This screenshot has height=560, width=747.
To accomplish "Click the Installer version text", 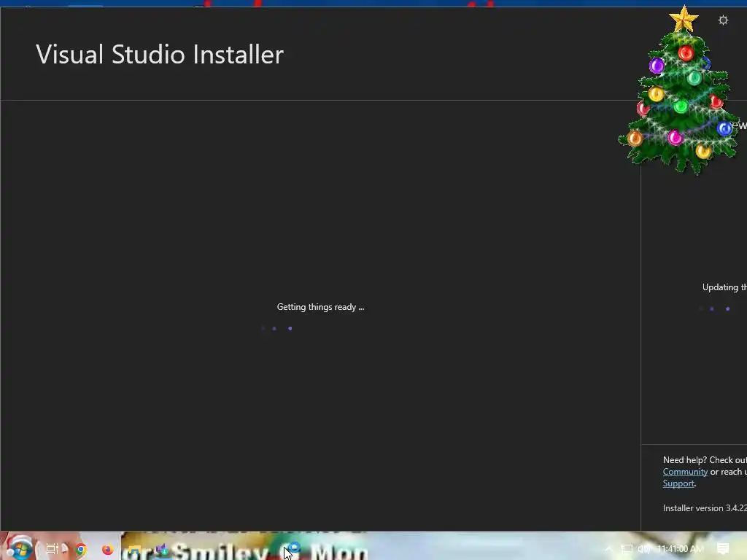I will click(705, 508).
